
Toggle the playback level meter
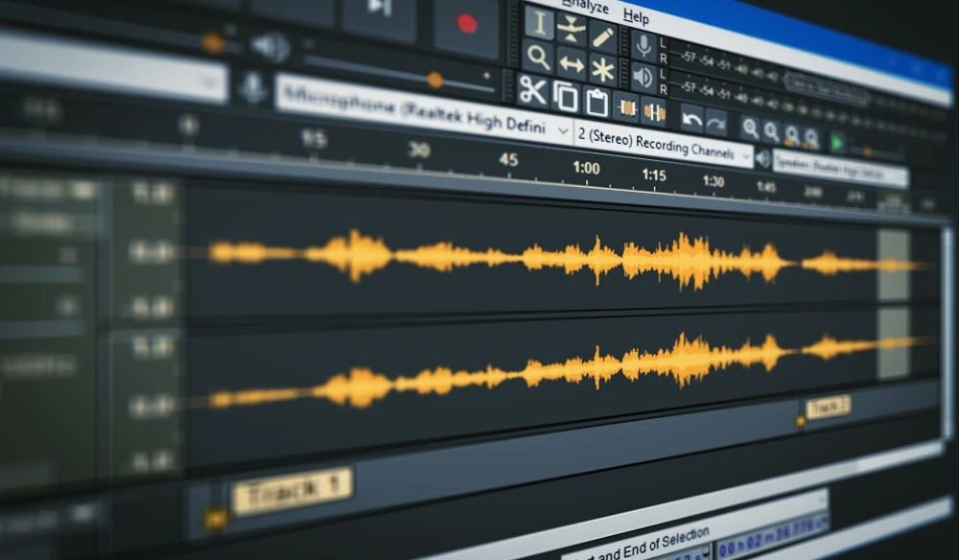(643, 74)
